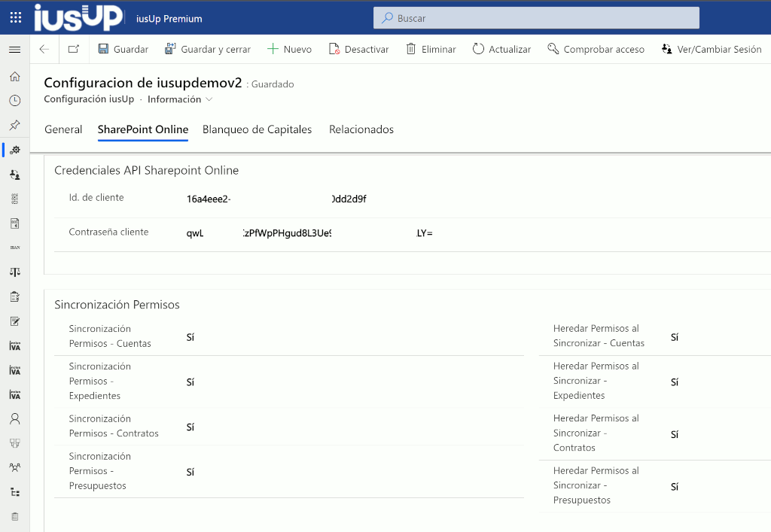Create a new record with Nuevo
The width and height of the screenshot is (771, 532).
click(x=289, y=49)
